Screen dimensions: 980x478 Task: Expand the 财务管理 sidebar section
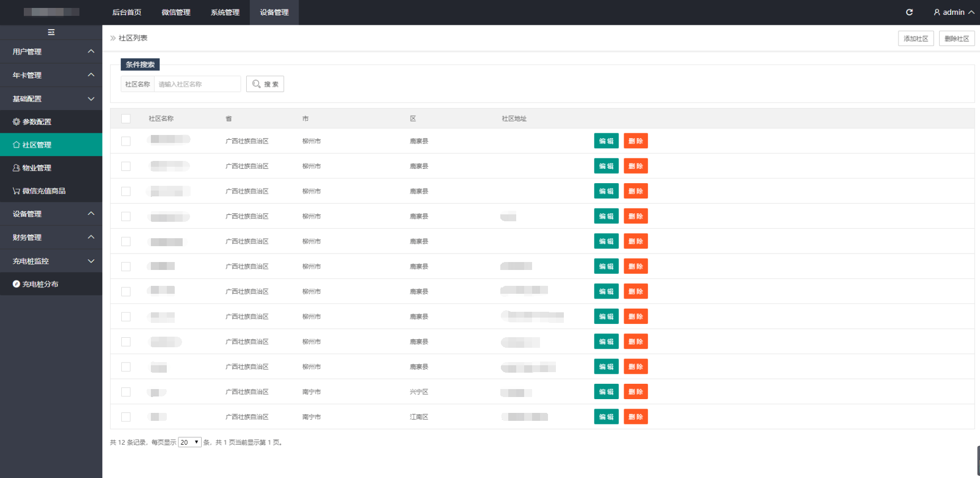point(51,238)
